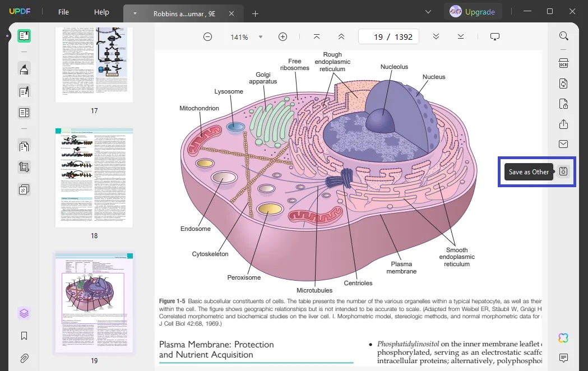588x371 pixels.
Task: Click the 'Cytoskeleton' label
Action: coord(210,254)
